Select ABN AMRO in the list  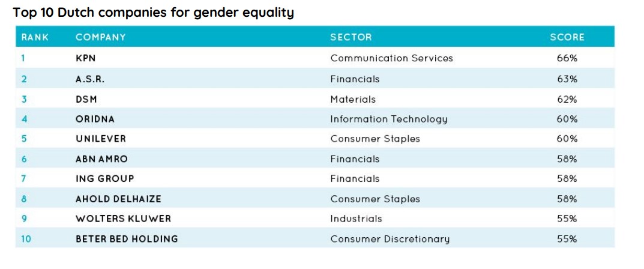pyautogui.click(x=101, y=159)
